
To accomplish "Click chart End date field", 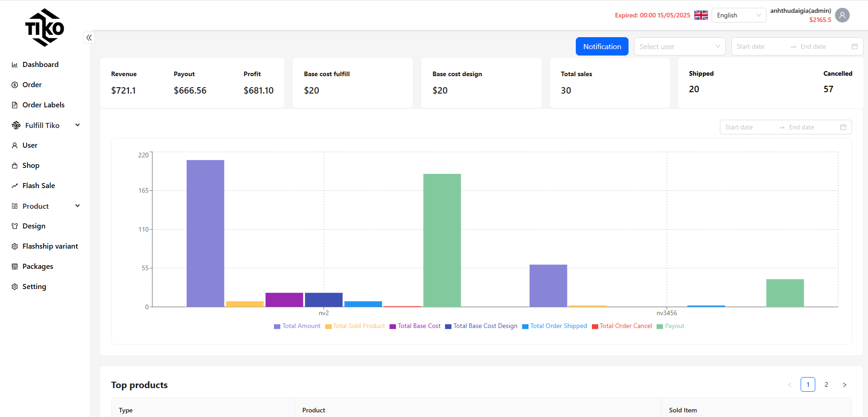I will point(812,127).
